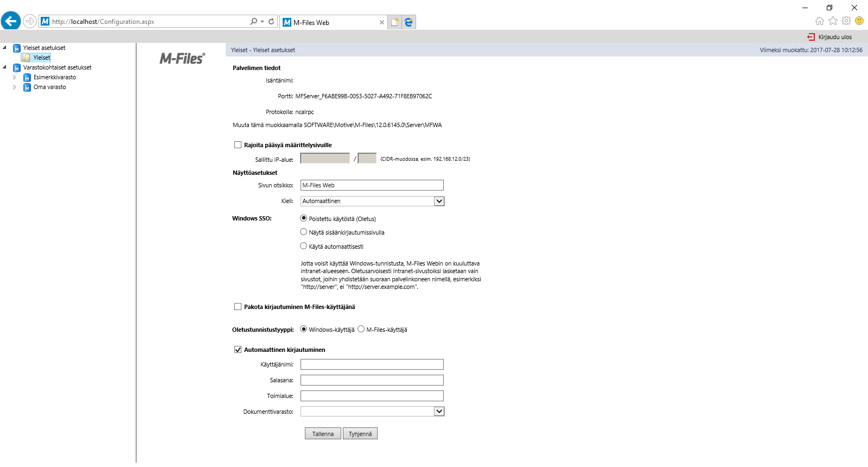Uncheck Automaattinen kirjautuminen checkbox
Viewport: 868px width, 467px height.
238,350
